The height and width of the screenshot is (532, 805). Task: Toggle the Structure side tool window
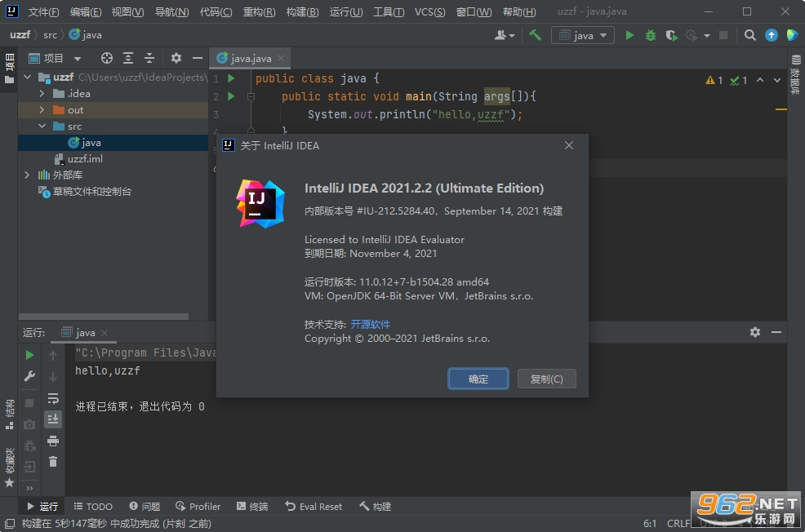click(x=9, y=414)
